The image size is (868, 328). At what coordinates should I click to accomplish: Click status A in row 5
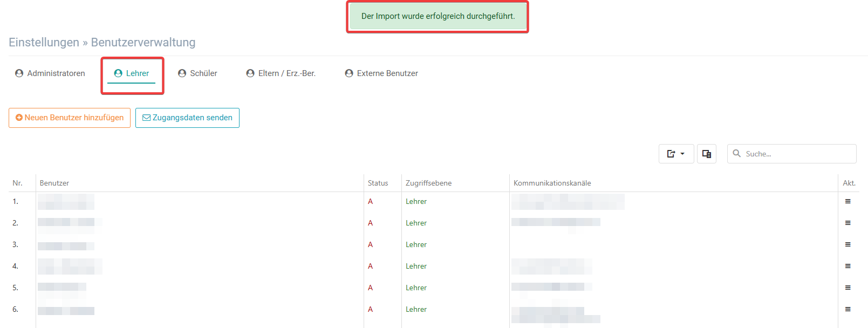pos(370,288)
